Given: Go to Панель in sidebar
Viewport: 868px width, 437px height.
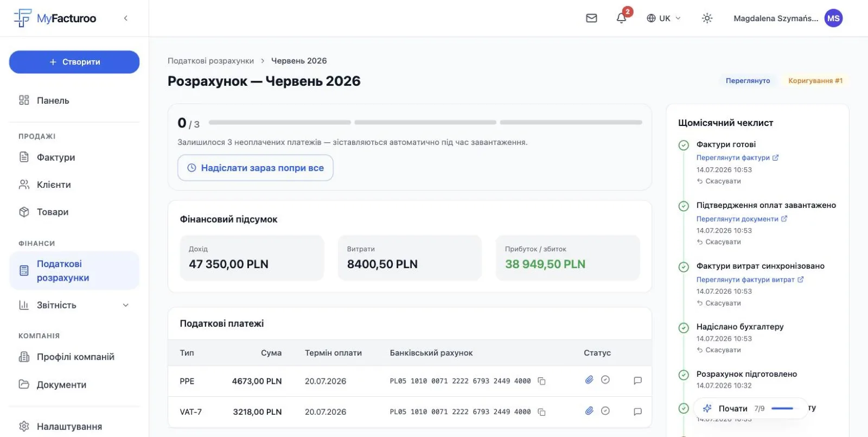Looking at the screenshot, I should click(74, 100).
